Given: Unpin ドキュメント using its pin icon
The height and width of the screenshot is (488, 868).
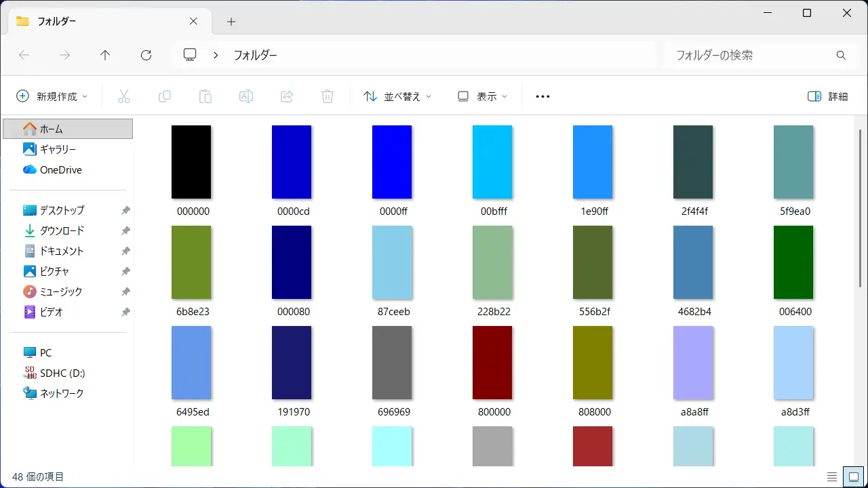Looking at the screenshot, I should [x=125, y=251].
